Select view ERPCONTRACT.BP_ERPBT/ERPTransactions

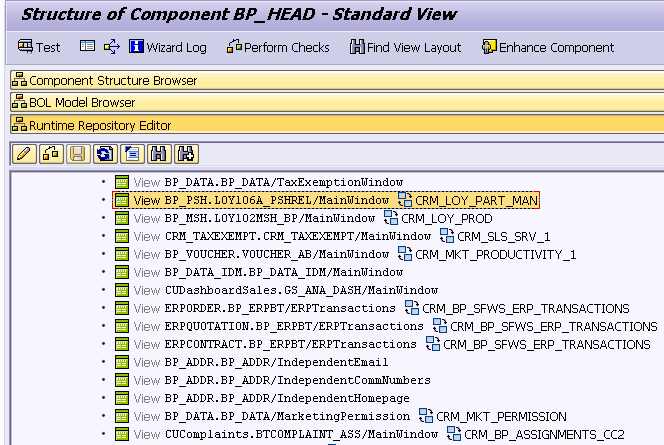tap(290, 344)
